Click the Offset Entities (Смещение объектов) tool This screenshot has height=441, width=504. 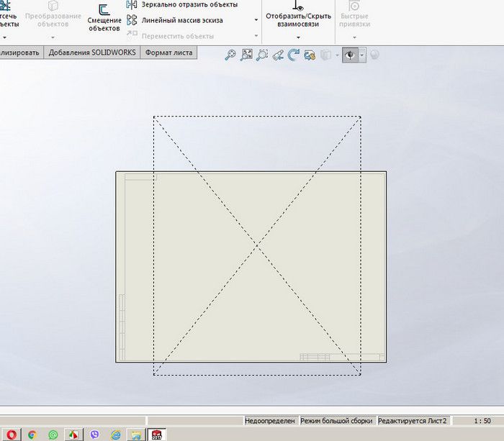coord(104,18)
